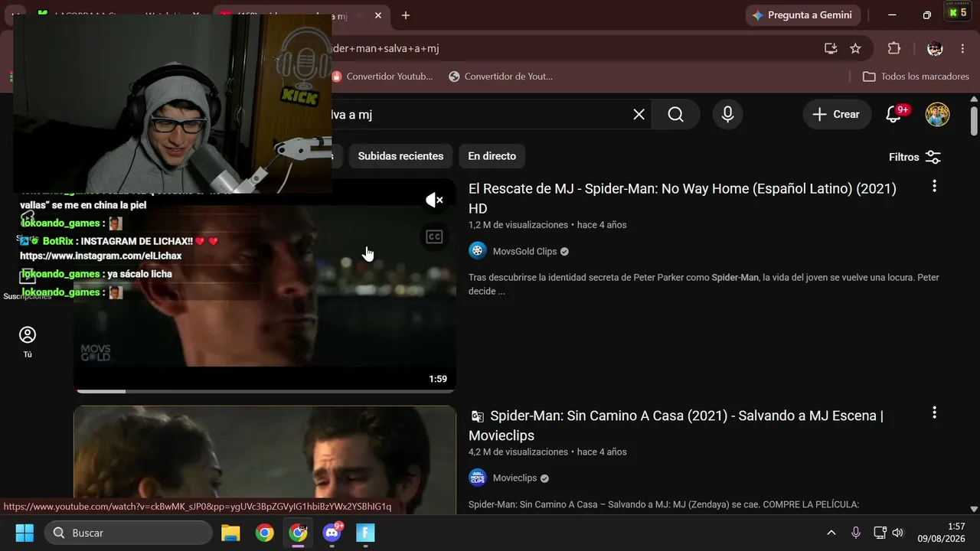Open YouTube notifications bell

[x=893, y=114]
